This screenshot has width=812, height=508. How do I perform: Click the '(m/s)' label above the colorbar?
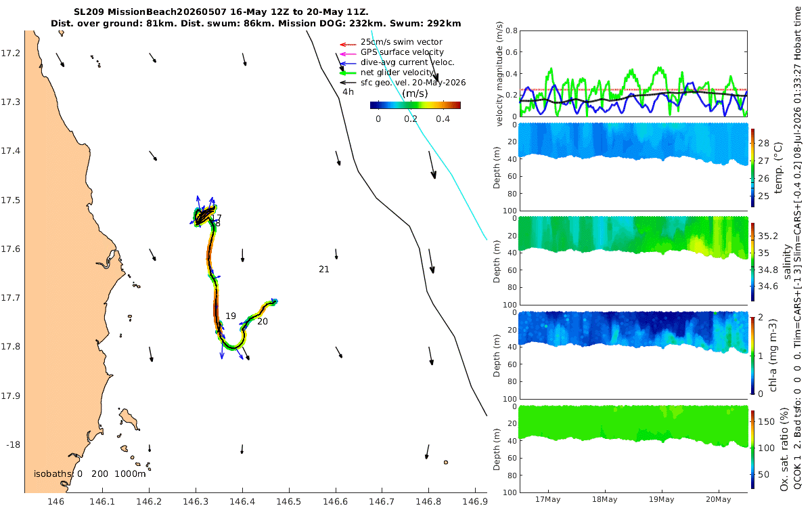click(415, 93)
